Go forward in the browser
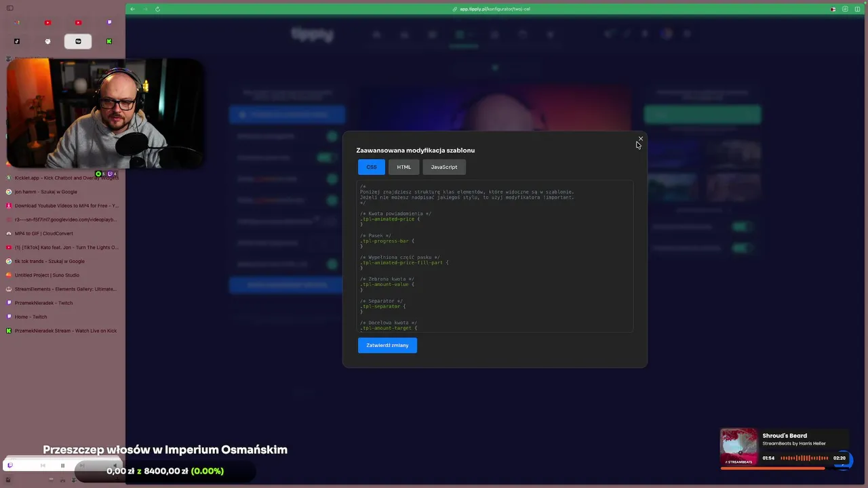The width and height of the screenshot is (868, 488). coord(144,9)
